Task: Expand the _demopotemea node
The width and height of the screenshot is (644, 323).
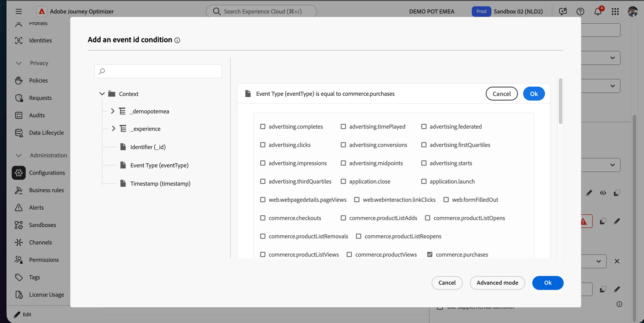Action: pyautogui.click(x=113, y=111)
